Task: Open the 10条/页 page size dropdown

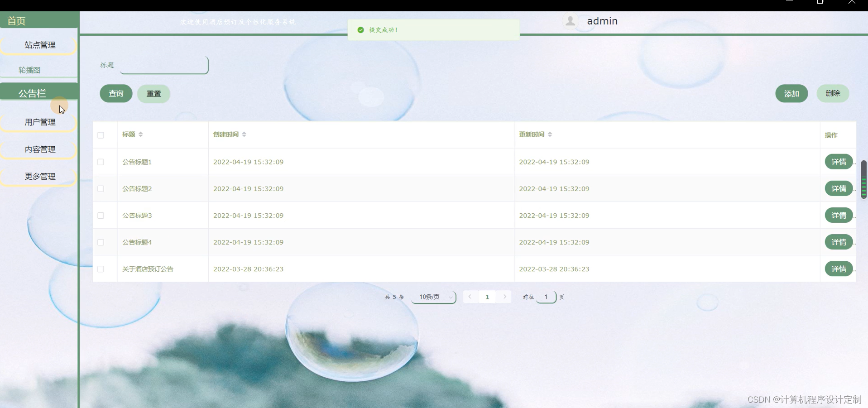Action: (434, 297)
